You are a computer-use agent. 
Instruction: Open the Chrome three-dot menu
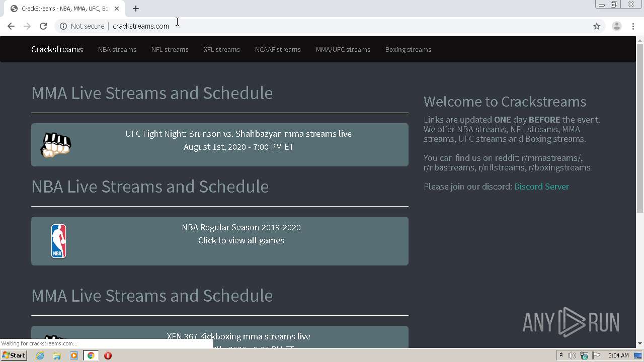tap(633, 26)
